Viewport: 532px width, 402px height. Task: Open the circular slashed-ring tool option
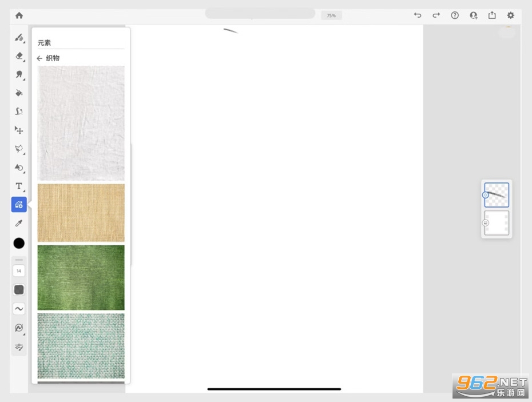point(19,328)
